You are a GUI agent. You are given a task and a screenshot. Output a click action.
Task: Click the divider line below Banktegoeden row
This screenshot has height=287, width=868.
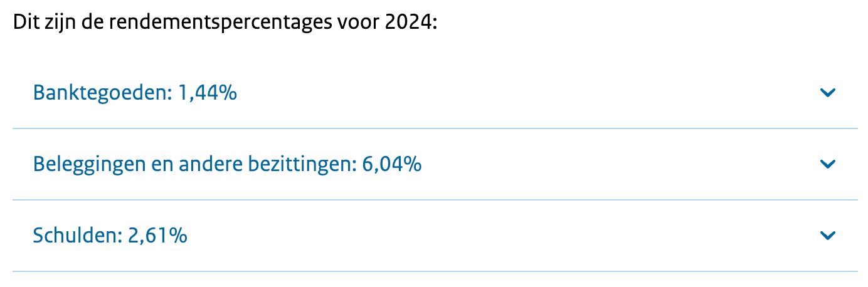coord(435,128)
